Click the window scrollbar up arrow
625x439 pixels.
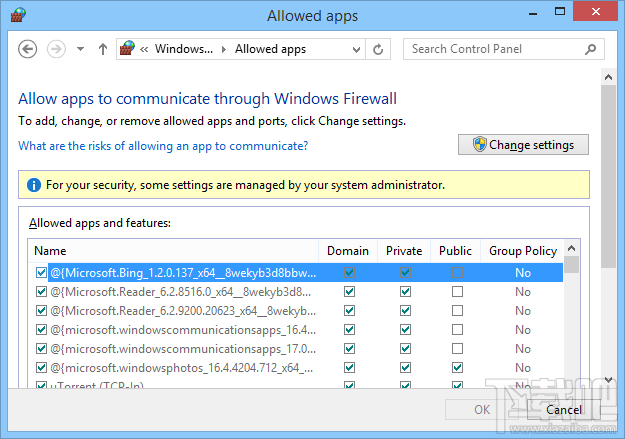(608, 77)
